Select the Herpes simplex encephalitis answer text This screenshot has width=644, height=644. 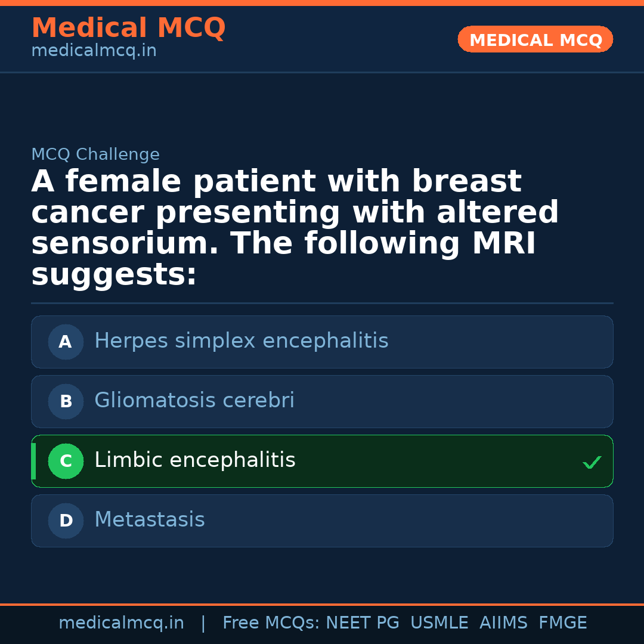click(x=241, y=341)
